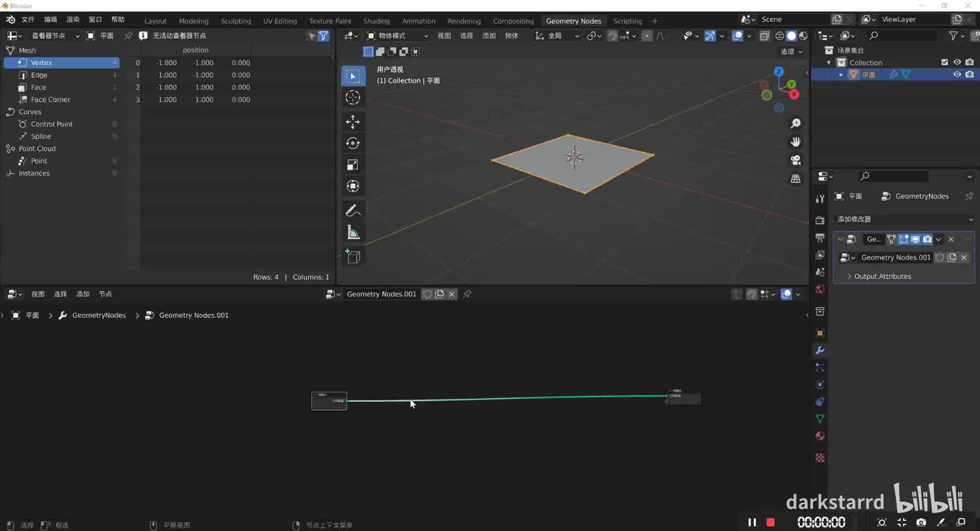
Task: Disable 平面 in renders camera icon
Action: (x=970, y=74)
